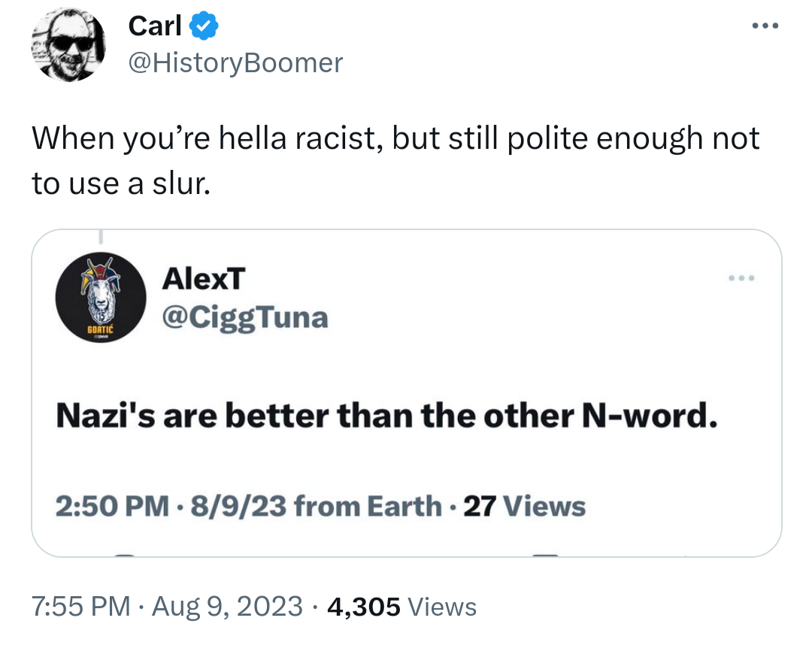812x648 pixels.
Task: Click the display name "Carl"
Action: point(155,26)
